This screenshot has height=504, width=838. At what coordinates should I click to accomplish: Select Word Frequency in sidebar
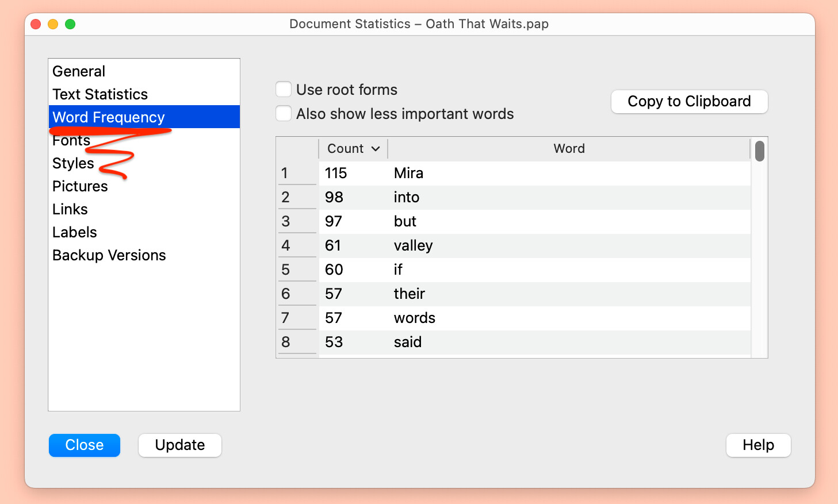point(109,117)
